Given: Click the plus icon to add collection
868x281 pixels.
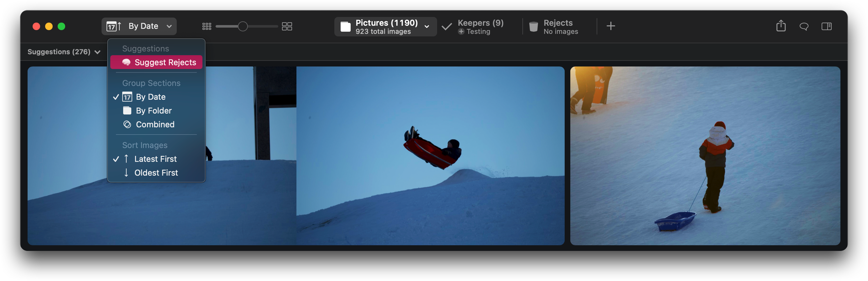Looking at the screenshot, I should (610, 26).
